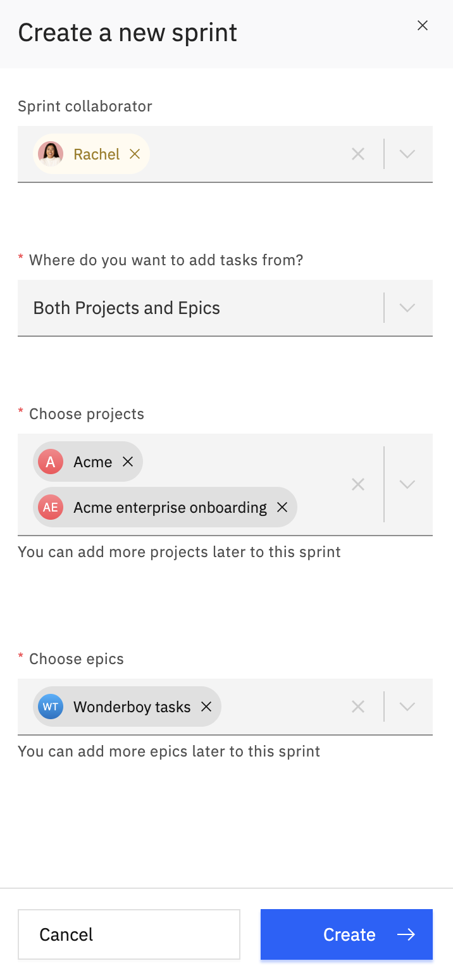This screenshot has height=980, width=453.
Task: Click the Create button
Action: [347, 934]
